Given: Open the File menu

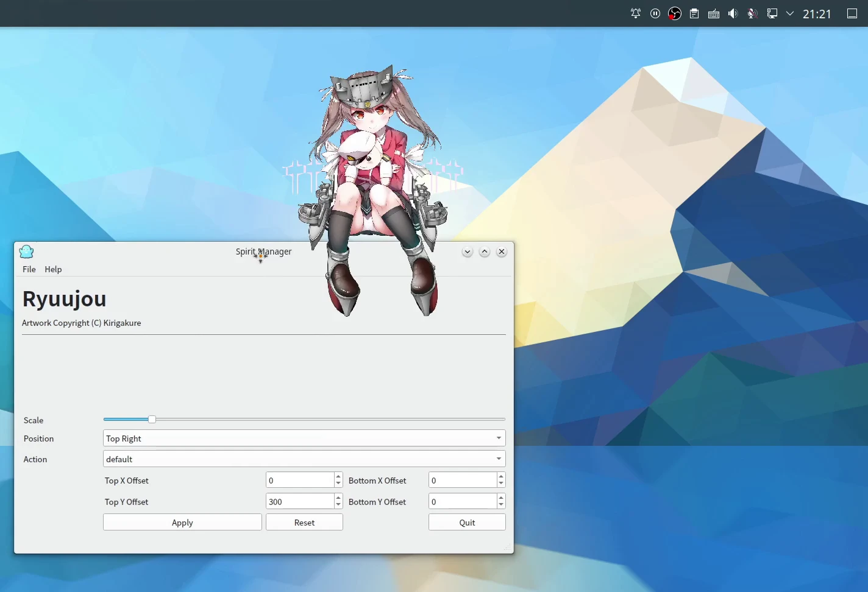Looking at the screenshot, I should [x=29, y=269].
